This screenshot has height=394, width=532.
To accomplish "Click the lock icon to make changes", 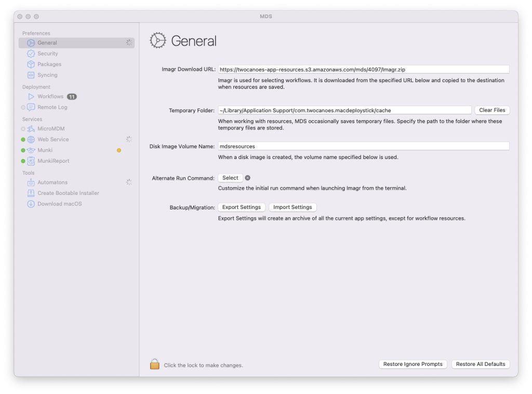I will [x=155, y=364].
